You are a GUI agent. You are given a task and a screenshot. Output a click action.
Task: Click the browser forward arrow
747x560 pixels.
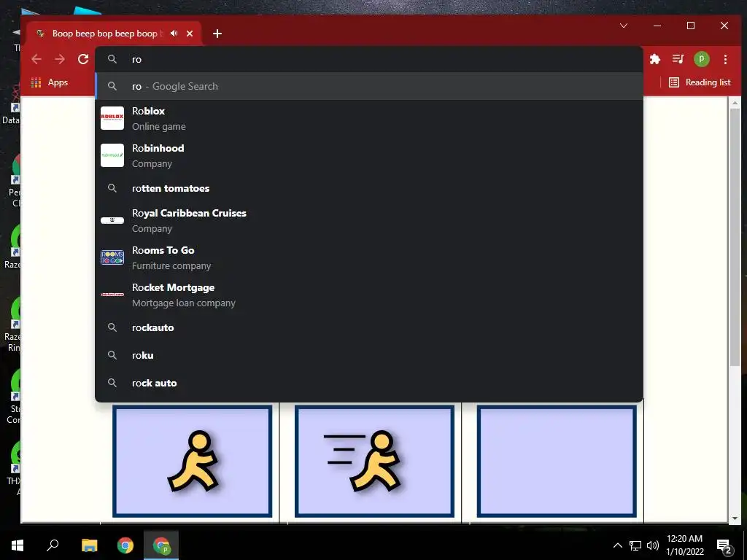(x=60, y=59)
